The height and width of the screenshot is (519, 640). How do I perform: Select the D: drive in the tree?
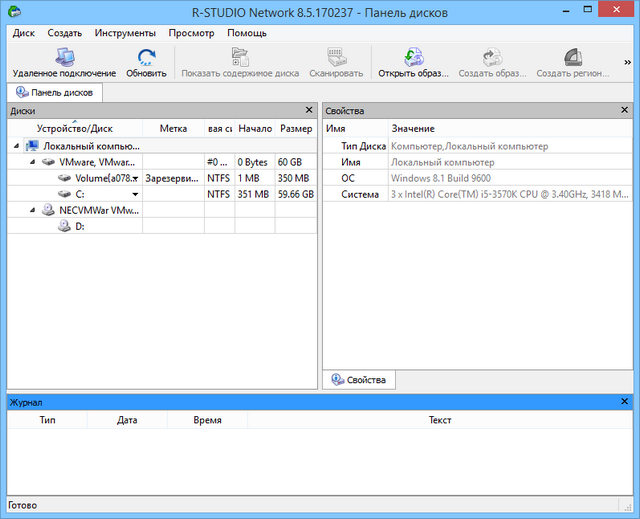pos(79,226)
